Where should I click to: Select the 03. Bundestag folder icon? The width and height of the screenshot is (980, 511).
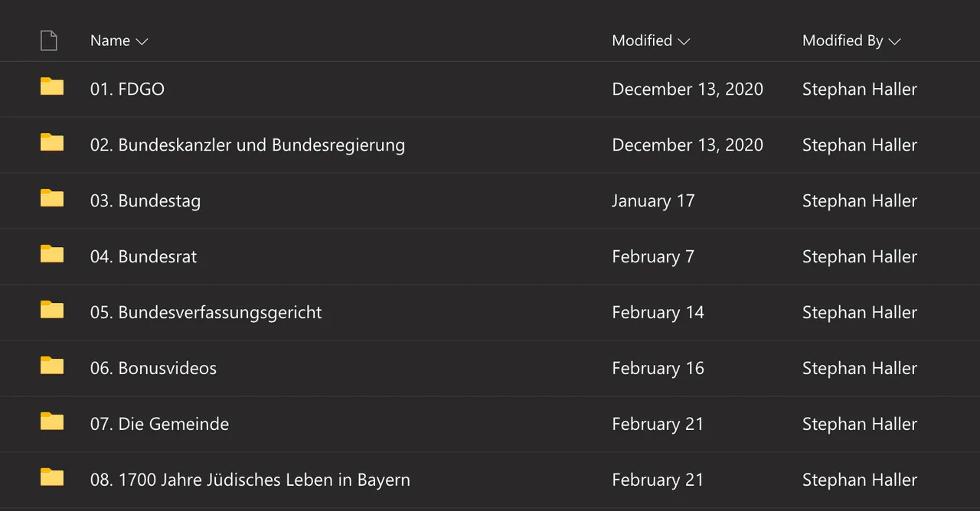[52, 198]
